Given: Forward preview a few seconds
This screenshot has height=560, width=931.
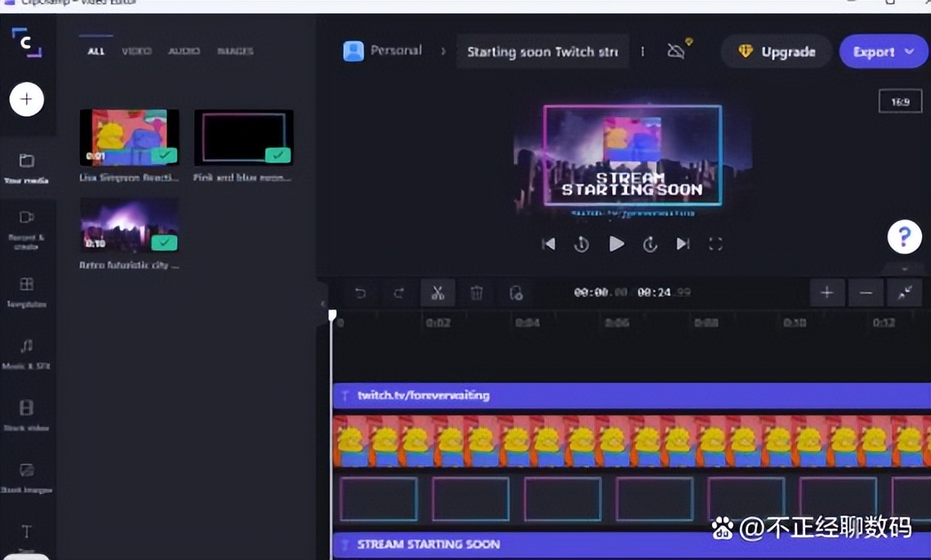Looking at the screenshot, I should 650,244.
